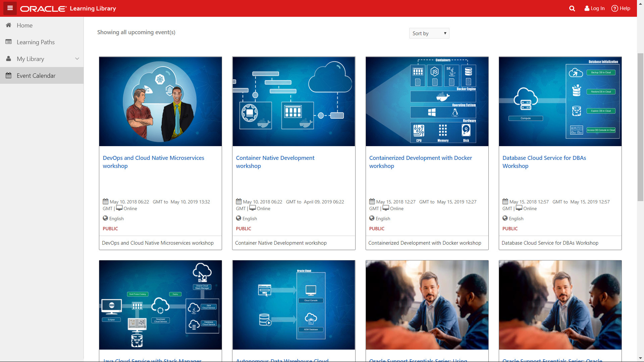Expand the My Library chevron
This screenshot has width=644, height=362.
[x=77, y=59]
